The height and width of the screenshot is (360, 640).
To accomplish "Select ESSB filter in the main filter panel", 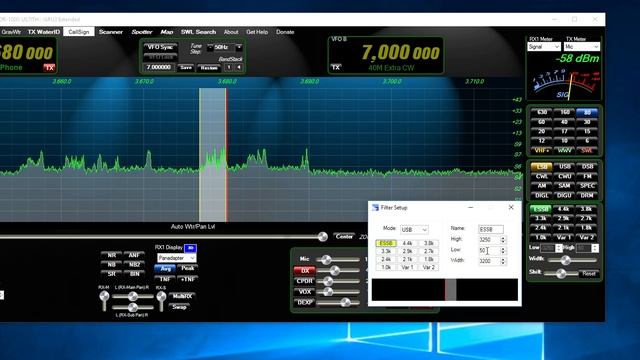I will 541,209.
